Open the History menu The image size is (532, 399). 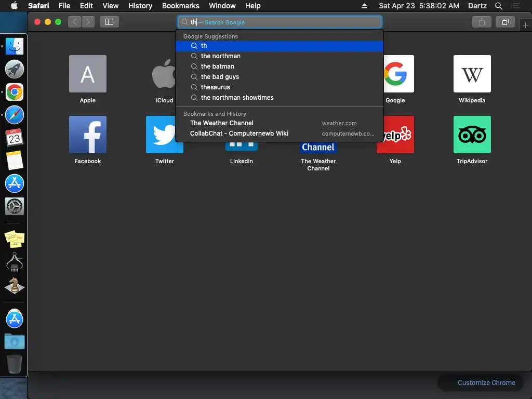[x=140, y=6]
